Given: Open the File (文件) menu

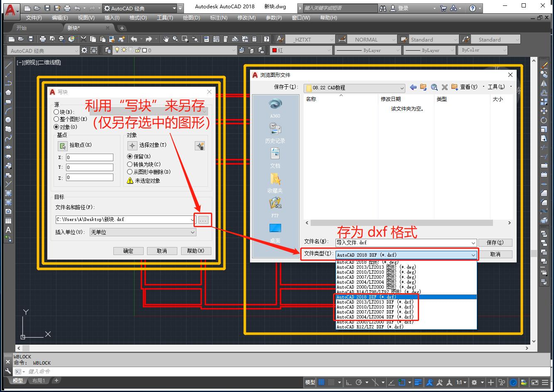Looking at the screenshot, I should click(x=34, y=18).
